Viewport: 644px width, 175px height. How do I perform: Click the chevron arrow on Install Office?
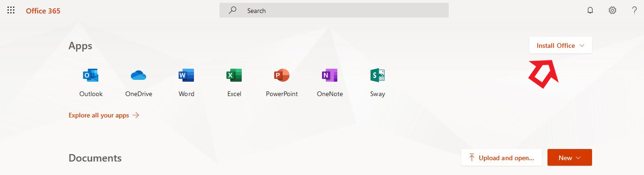point(582,45)
